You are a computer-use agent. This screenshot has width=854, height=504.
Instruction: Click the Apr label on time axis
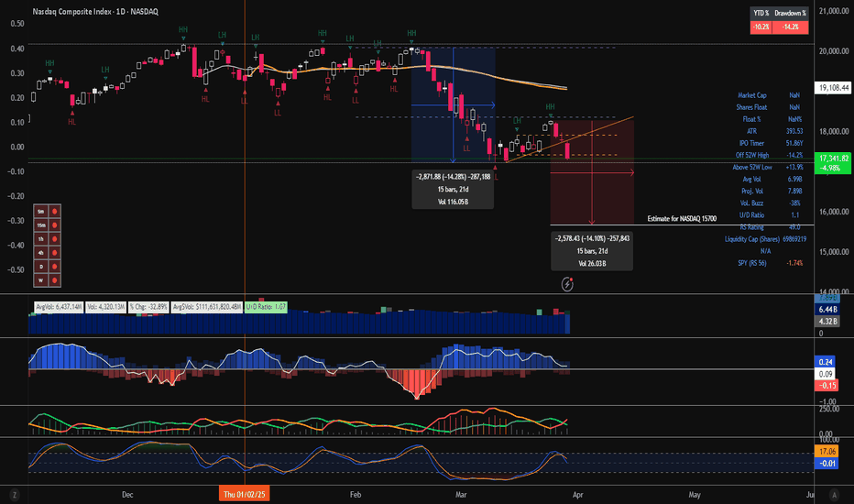[x=577, y=495]
